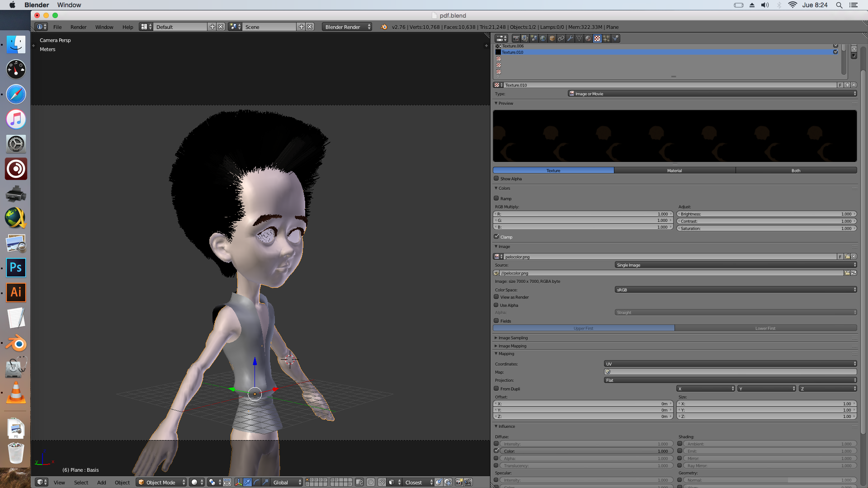Screen dimensions: 868x488
Task: Open the Modifiers wrench tab
Action: click(570, 38)
